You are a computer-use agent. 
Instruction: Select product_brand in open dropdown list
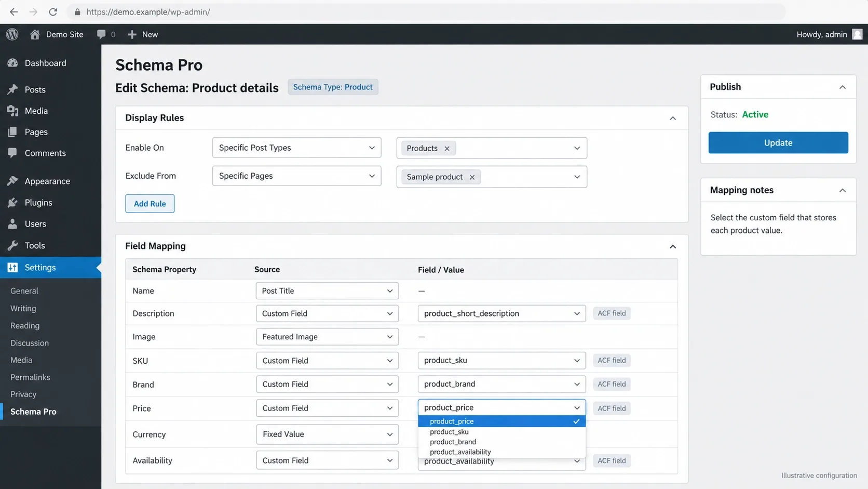click(x=501, y=442)
